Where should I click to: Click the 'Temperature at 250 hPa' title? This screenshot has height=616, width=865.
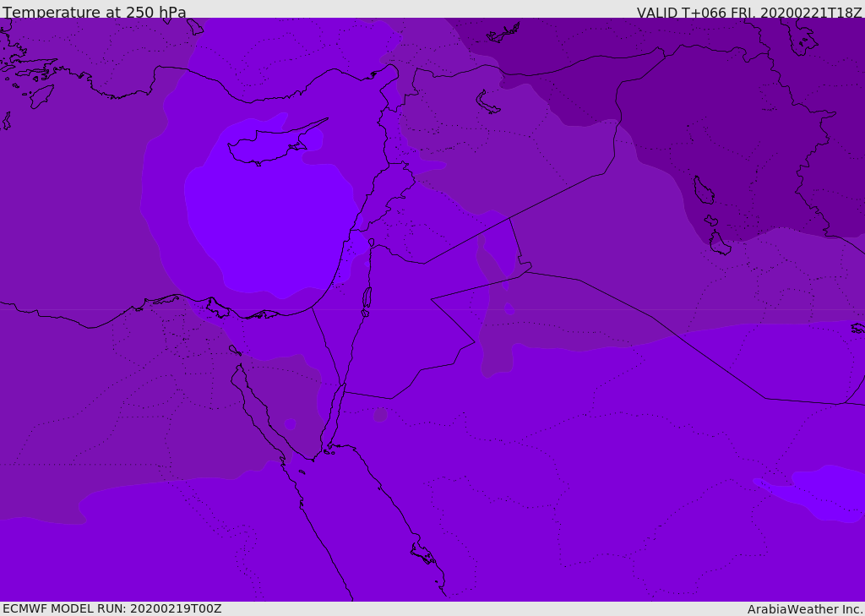(95, 13)
